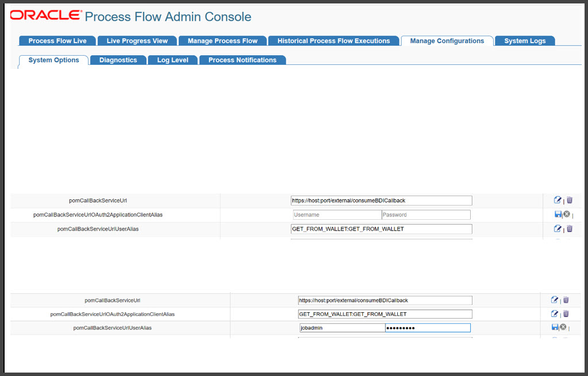Save the pomCallBackServiceUrlOAuth2ApplicationClientAlias credentials
The height and width of the screenshot is (376, 588).
pos(557,214)
